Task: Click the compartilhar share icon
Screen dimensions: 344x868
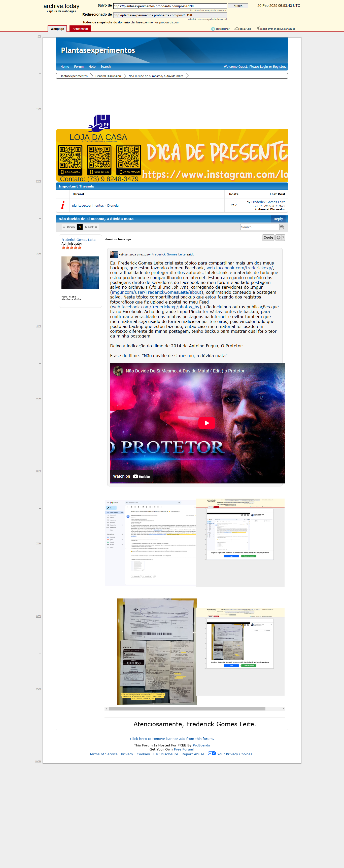Action: tap(213, 29)
